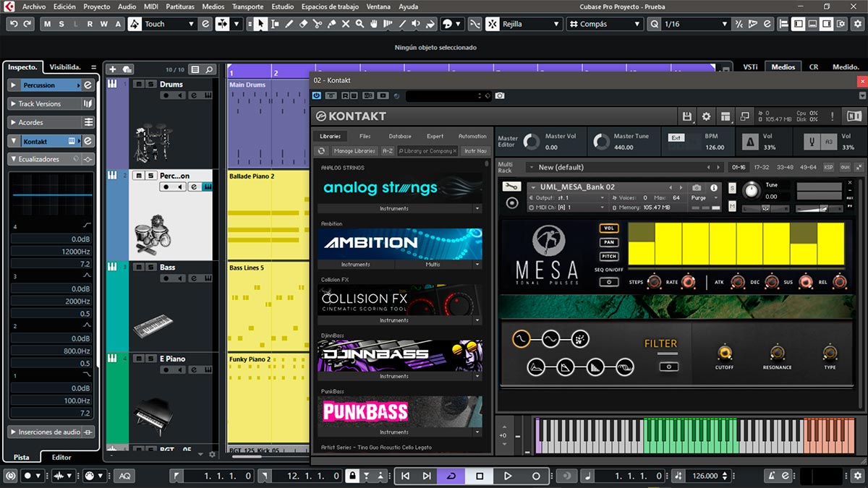Select the Object Selection arrow tool
The image size is (868, 488).
pos(260,24)
